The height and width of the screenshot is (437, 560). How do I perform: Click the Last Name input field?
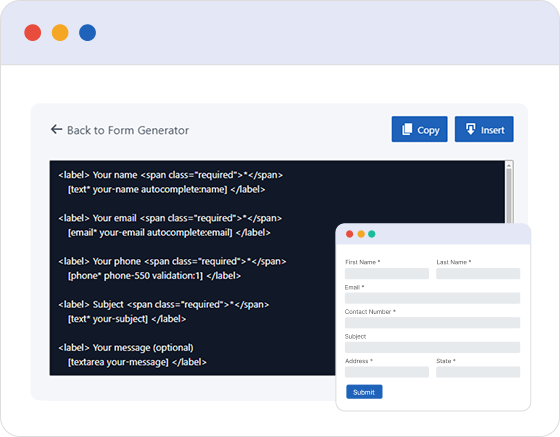pos(478,273)
